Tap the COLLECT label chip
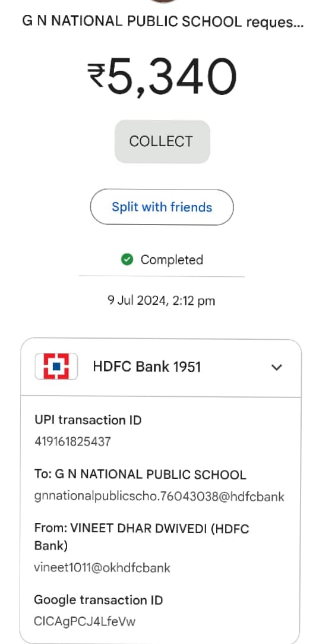 click(162, 142)
